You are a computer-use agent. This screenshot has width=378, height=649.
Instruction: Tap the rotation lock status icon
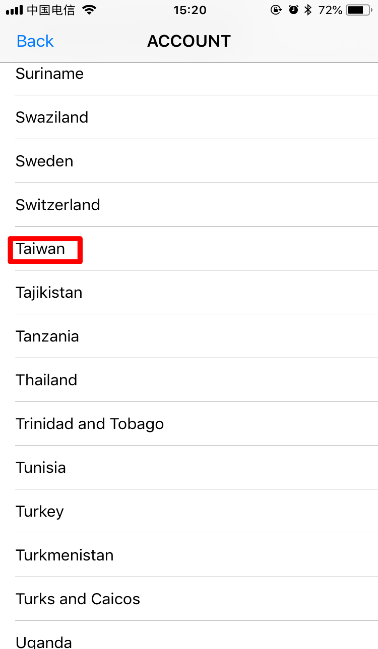(276, 10)
